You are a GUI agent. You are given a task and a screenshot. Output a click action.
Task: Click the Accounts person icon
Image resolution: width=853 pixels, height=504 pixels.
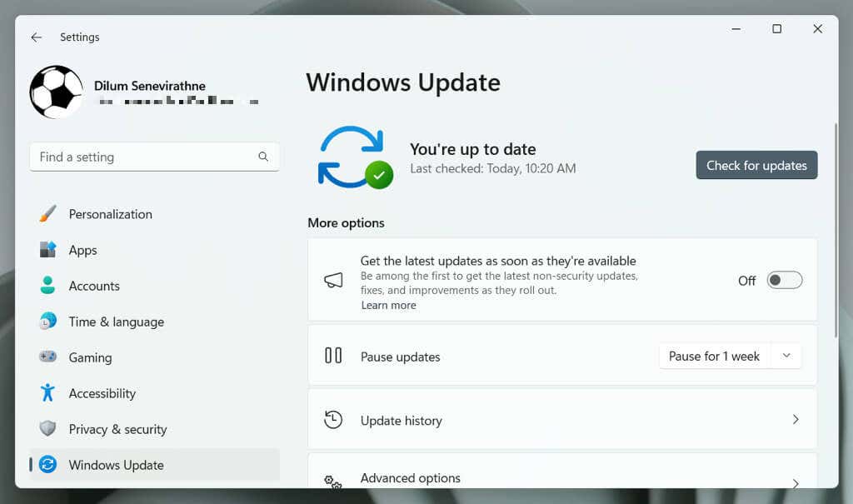pyautogui.click(x=47, y=286)
